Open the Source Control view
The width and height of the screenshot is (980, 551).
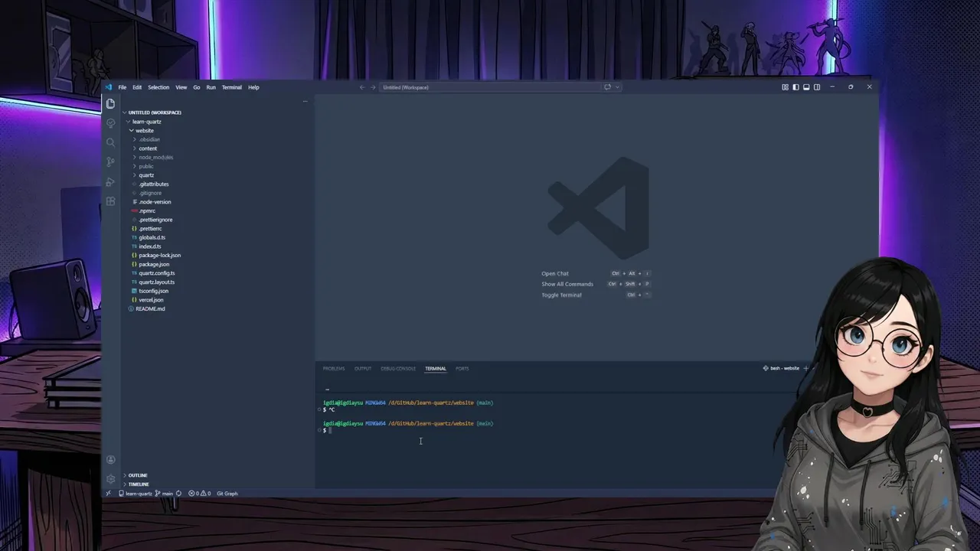click(x=110, y=161)
